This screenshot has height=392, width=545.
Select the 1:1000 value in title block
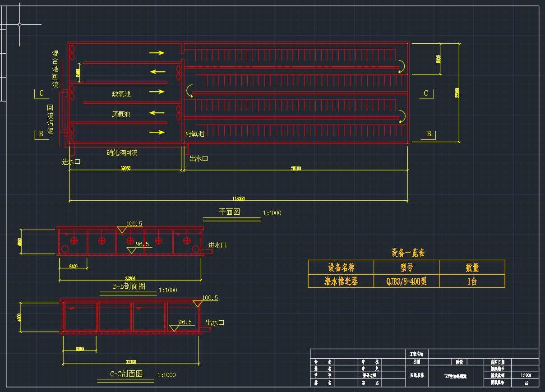(526, 375)
